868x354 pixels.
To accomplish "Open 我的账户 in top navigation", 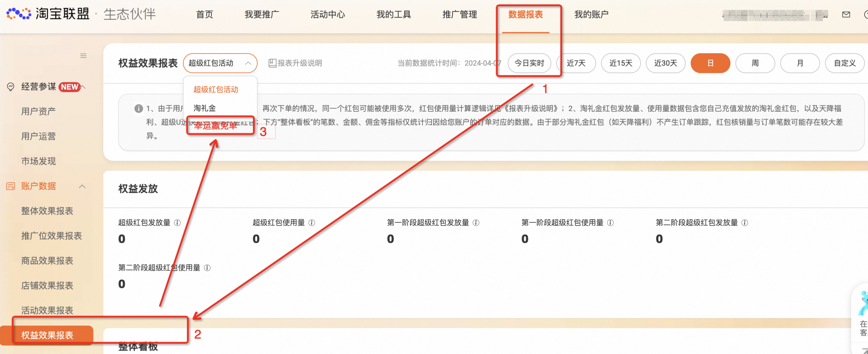I will [592, 15].
